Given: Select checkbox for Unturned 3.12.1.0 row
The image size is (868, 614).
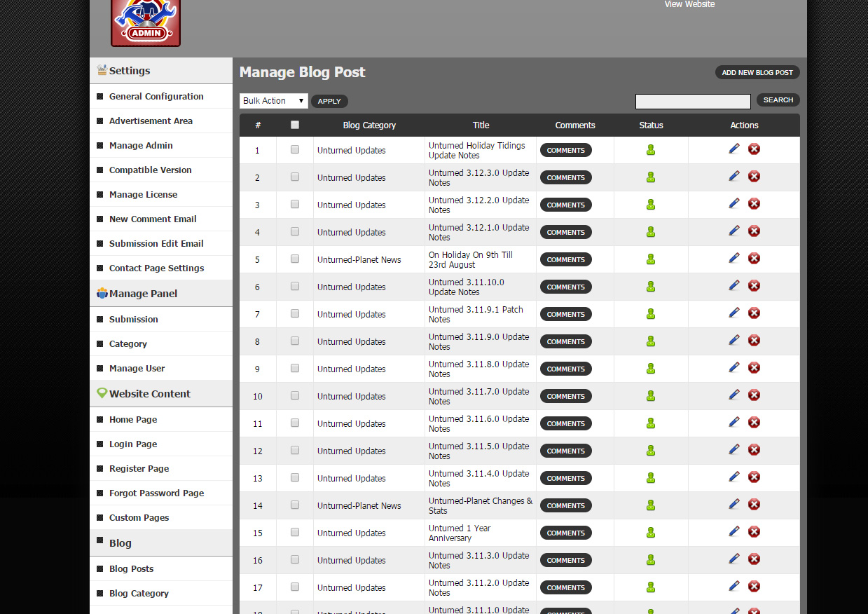Looking at the screenshot, I should coord(295,231).
